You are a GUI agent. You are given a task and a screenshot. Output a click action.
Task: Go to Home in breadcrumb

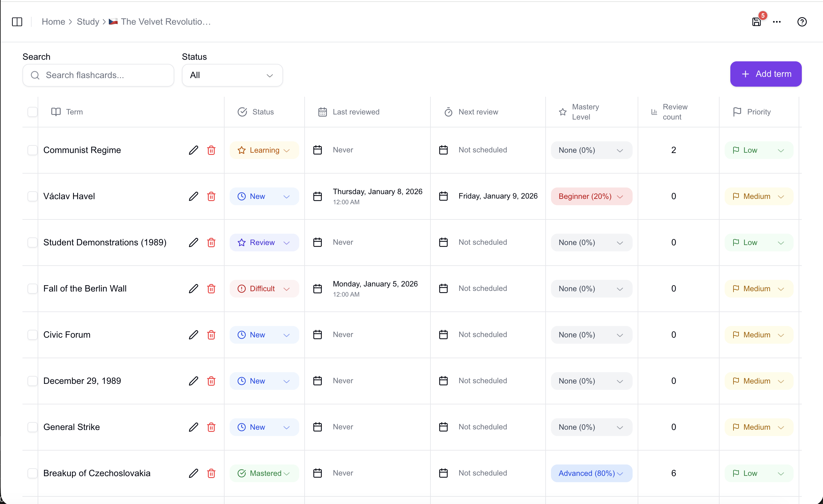point(53,22)
